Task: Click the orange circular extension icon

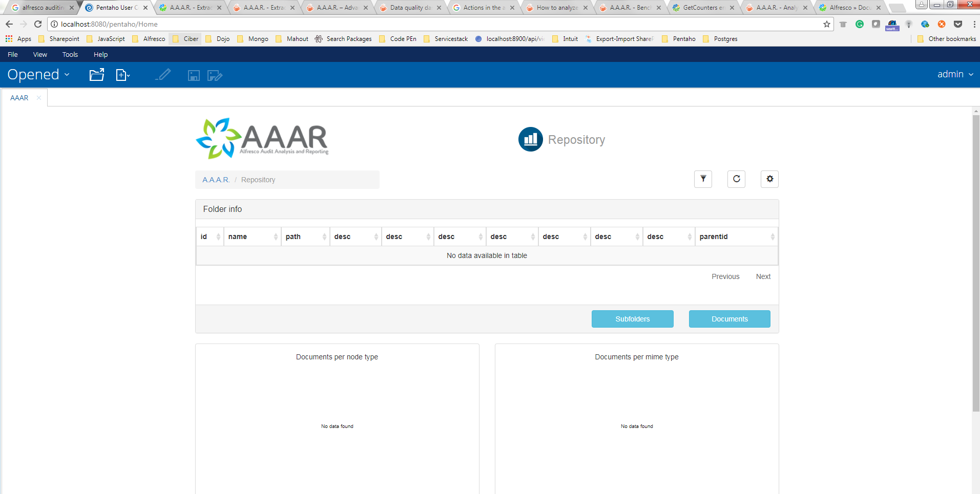Action: (942, 24)
